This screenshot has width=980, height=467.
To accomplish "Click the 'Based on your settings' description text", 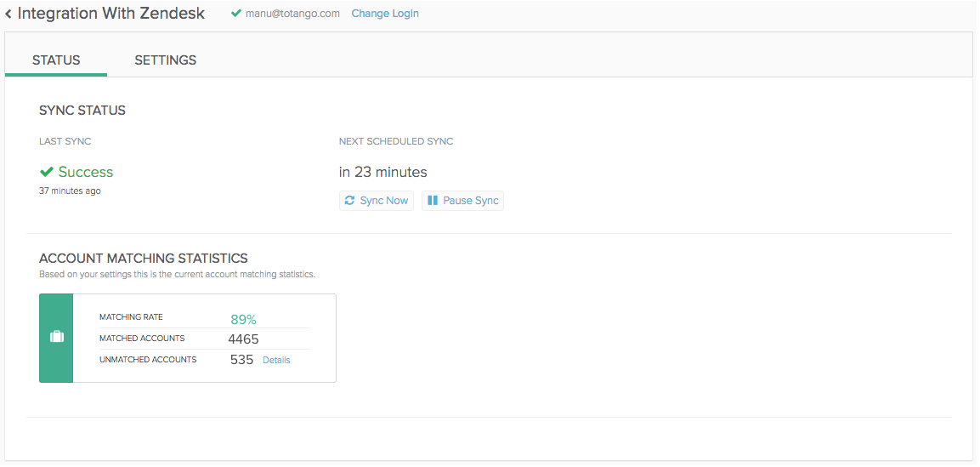I will pyautogui.click(x=177, y=275).
